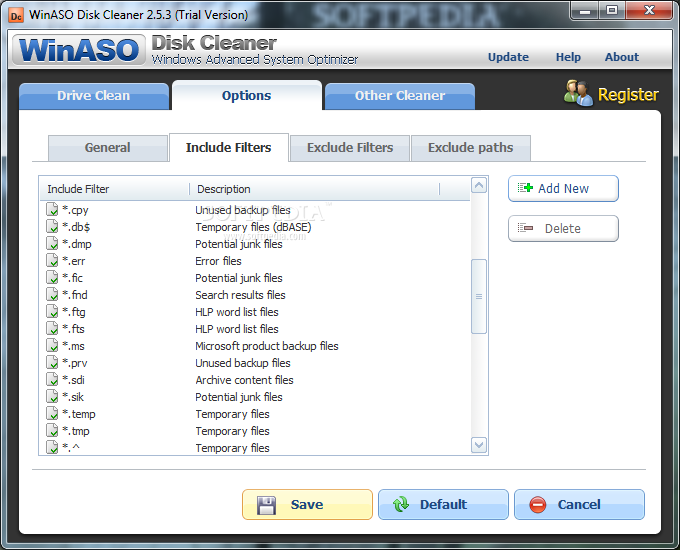This screenshot has height=550, width=680.
Task: Select the Options tab
Action: tap(247, 95)
